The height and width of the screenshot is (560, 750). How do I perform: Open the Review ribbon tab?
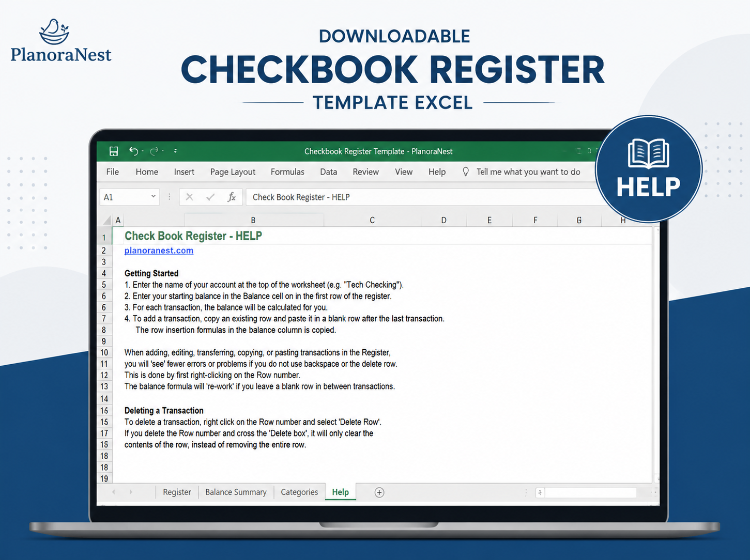coord(365,172)
